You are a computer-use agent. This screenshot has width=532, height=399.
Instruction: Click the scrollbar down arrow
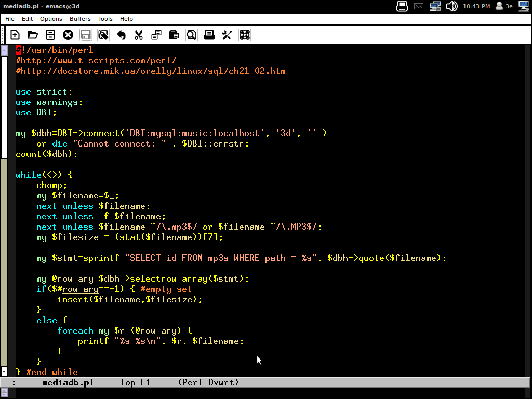coord(4,371)
